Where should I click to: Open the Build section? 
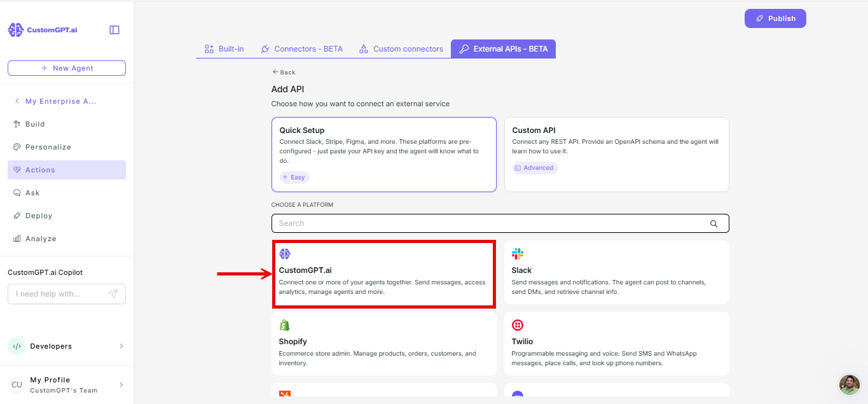[67, 124]
